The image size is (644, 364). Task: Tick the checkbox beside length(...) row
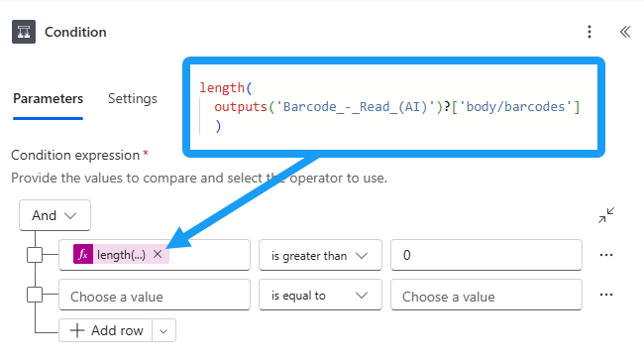[35, 255]
